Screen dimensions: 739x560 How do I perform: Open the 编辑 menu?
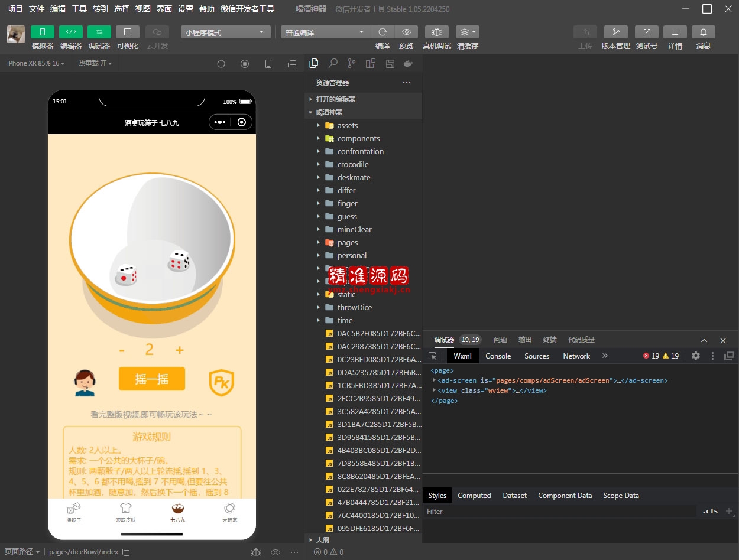(x=58, y=9)
